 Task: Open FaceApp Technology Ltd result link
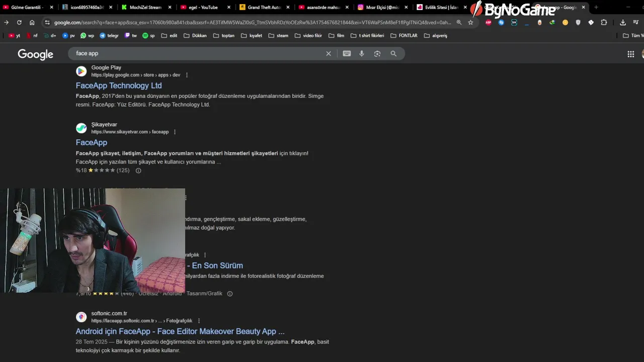[x=119, y=85]
